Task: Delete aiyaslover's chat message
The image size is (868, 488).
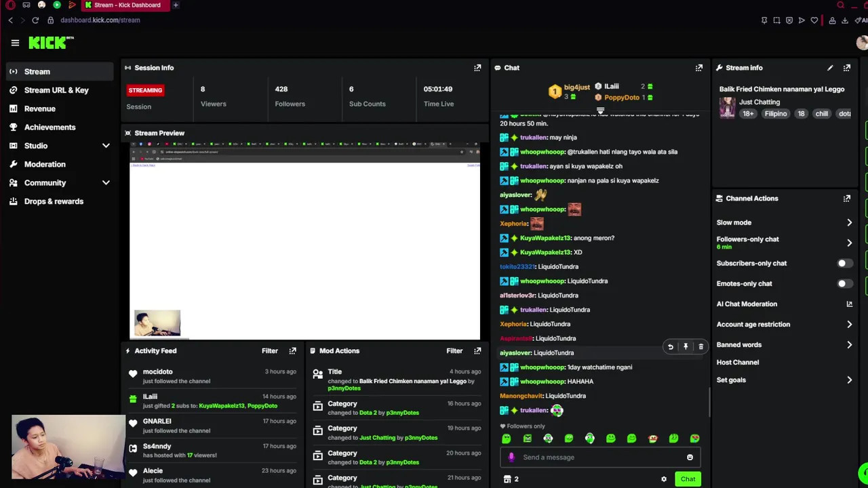Action: 701,347
